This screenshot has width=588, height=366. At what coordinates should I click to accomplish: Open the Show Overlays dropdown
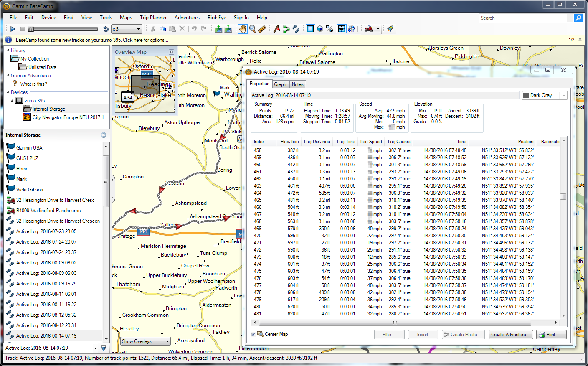coord(145,341)
